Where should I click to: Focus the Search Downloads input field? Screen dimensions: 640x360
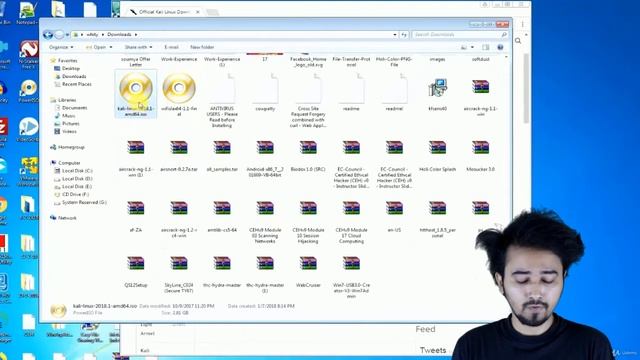pyautogui.click(x=460, y=35)
